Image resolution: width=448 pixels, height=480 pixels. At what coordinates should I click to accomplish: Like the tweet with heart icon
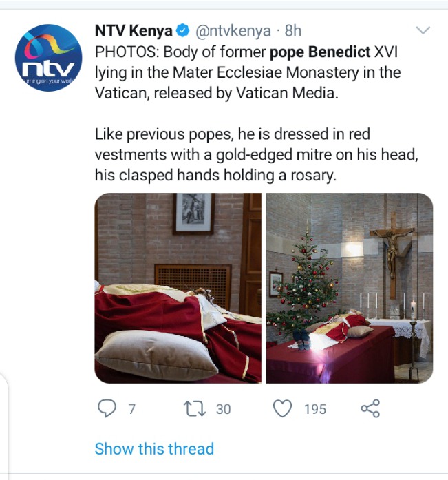point(282,408)
